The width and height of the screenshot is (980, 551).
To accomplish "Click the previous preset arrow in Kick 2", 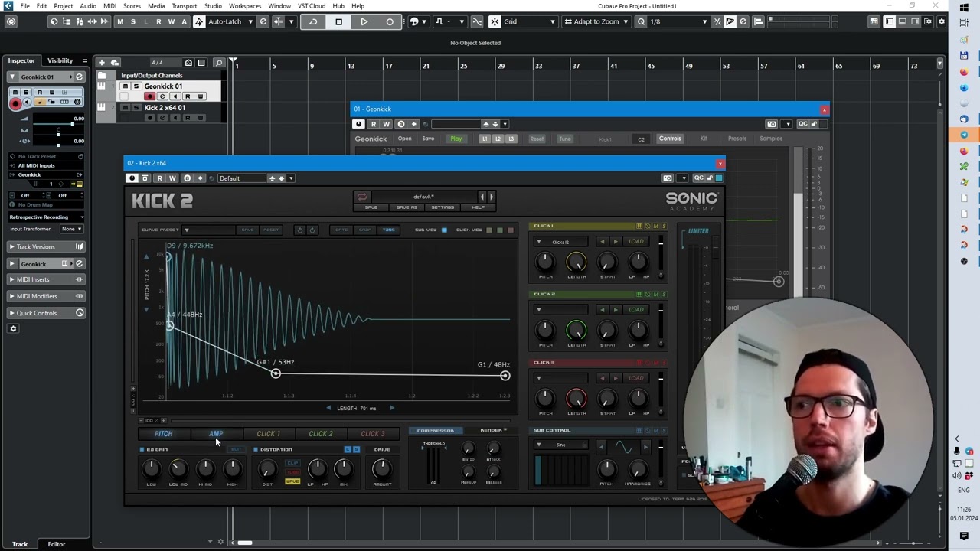I will [482, 197].
